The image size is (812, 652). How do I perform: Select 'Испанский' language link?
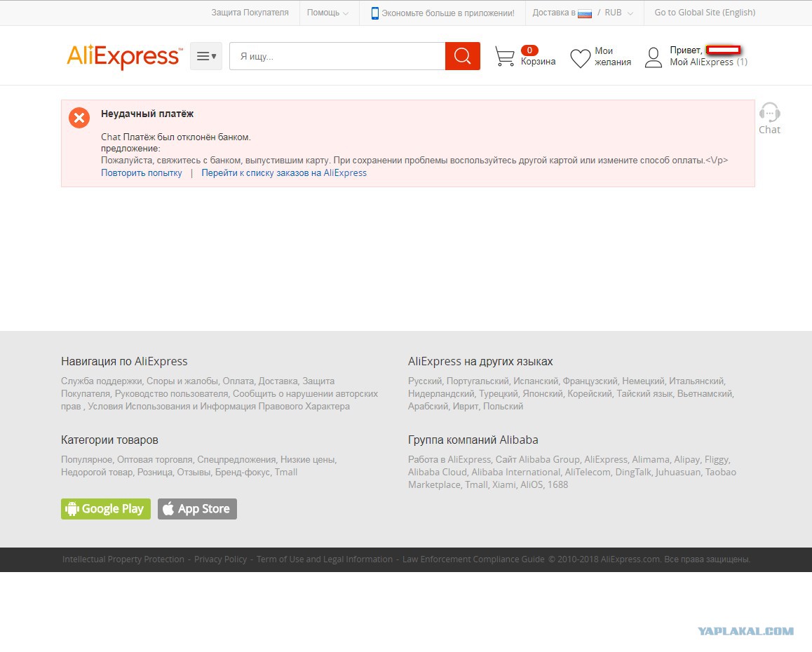click(536, 381)
